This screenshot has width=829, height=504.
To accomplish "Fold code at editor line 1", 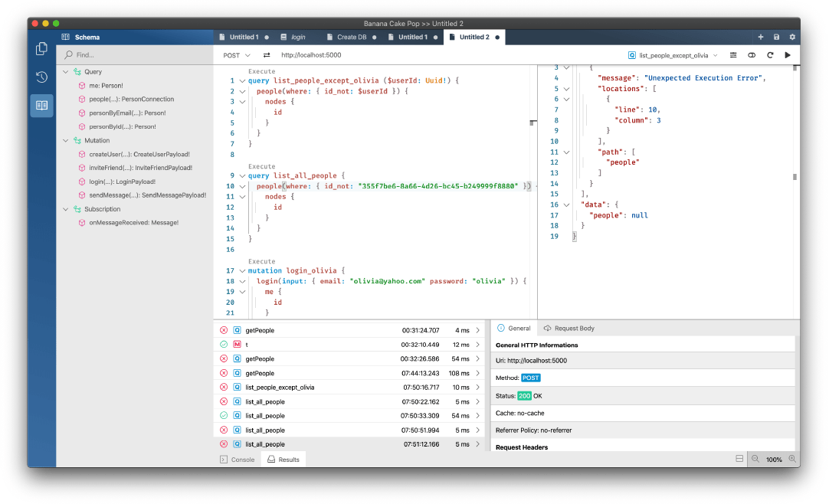I will [x=242, y=81].
